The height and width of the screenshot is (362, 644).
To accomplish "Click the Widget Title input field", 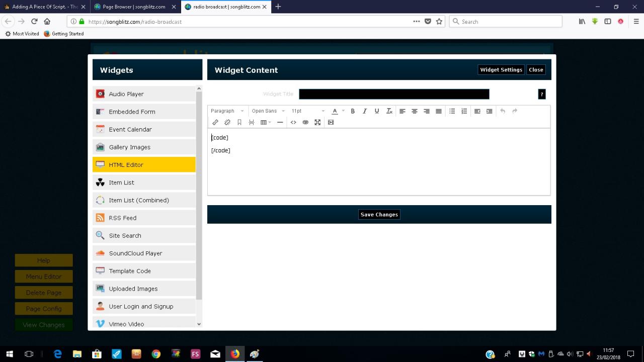I will click(x=394, y=94).
